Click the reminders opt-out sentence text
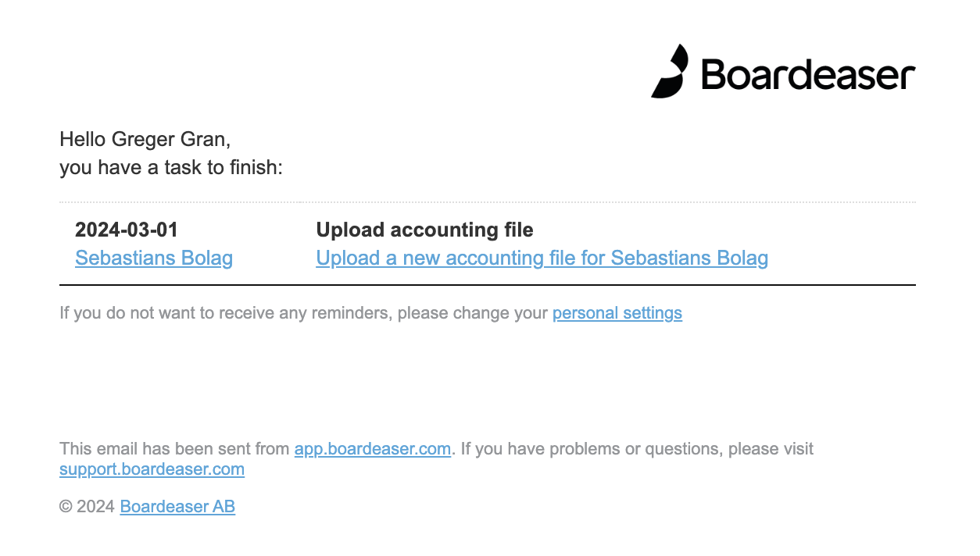This screenshot has width=980, height=556. [x=304, y=313]
